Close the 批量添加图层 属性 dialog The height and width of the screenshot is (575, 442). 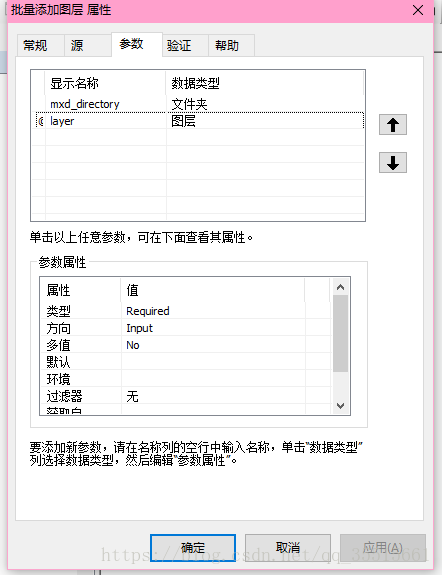click(x=418, y=10)
